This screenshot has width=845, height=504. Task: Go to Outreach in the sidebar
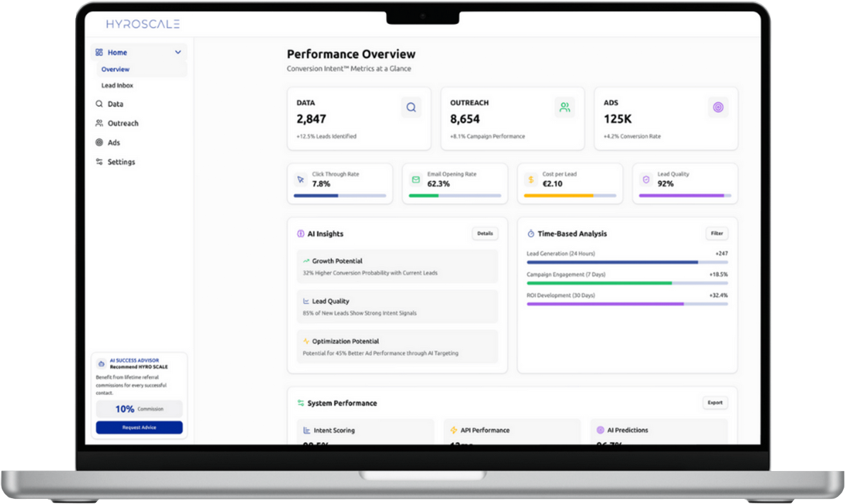[122, 123]
